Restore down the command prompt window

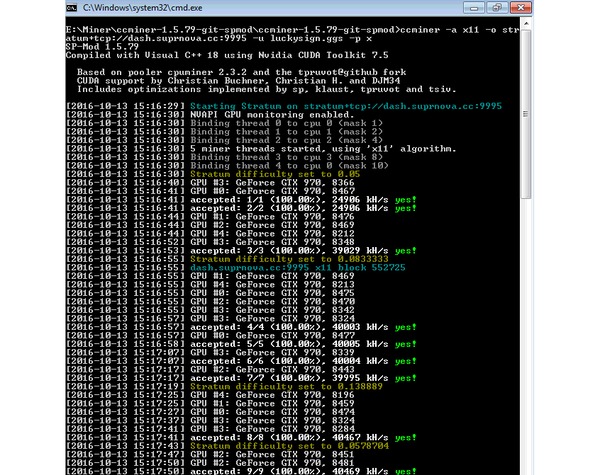(497, 8)
